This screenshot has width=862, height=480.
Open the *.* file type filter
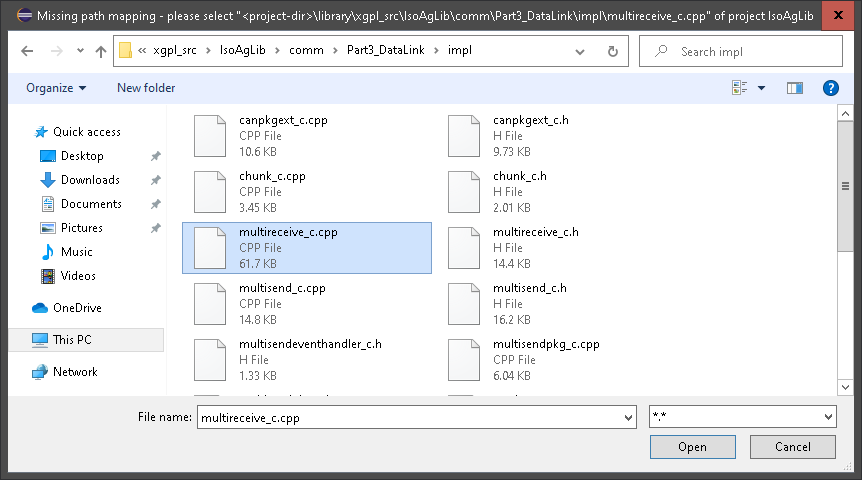point(743,417)
